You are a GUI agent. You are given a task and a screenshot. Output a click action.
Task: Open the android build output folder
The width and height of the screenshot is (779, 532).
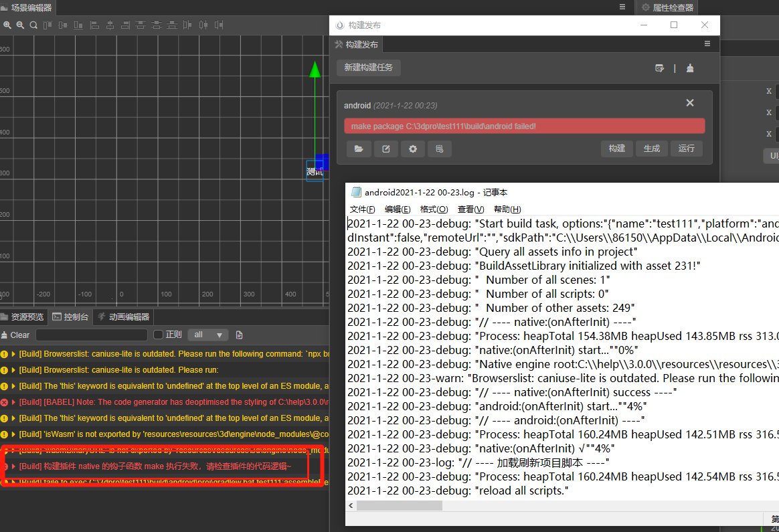click(x=359, y=149)
